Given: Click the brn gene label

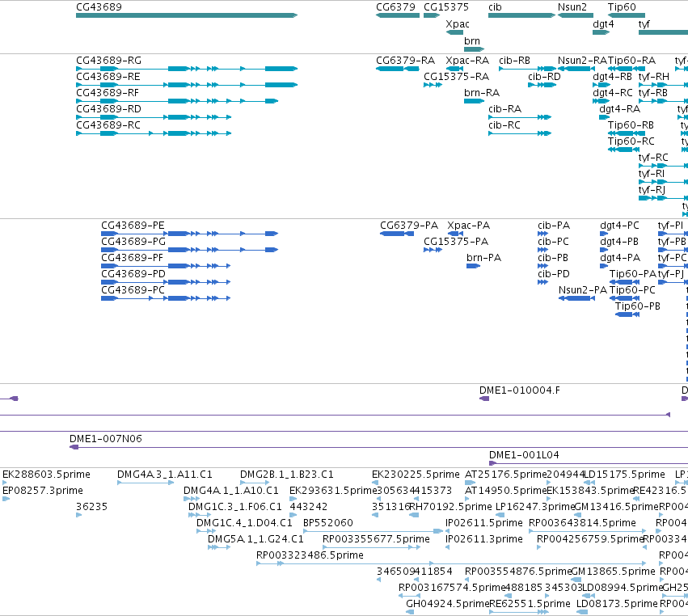Looking at the screenshot, I should pyautogui.click(x=472, y=40).
